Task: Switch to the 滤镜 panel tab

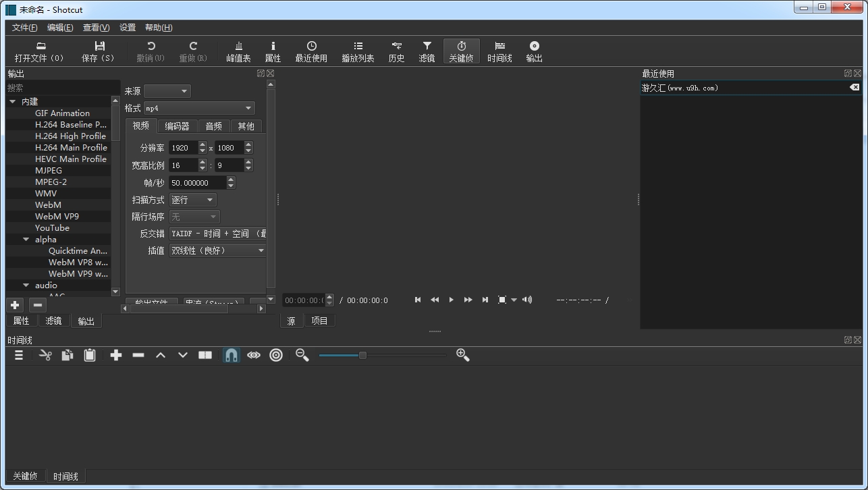Action: (x=53, y=321)
